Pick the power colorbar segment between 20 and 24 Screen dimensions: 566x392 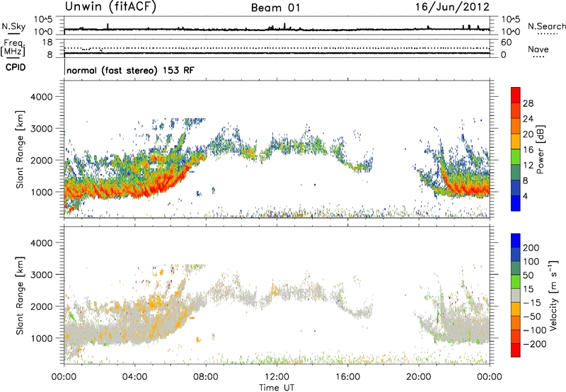pyautogui.click(x=516, y=126)
